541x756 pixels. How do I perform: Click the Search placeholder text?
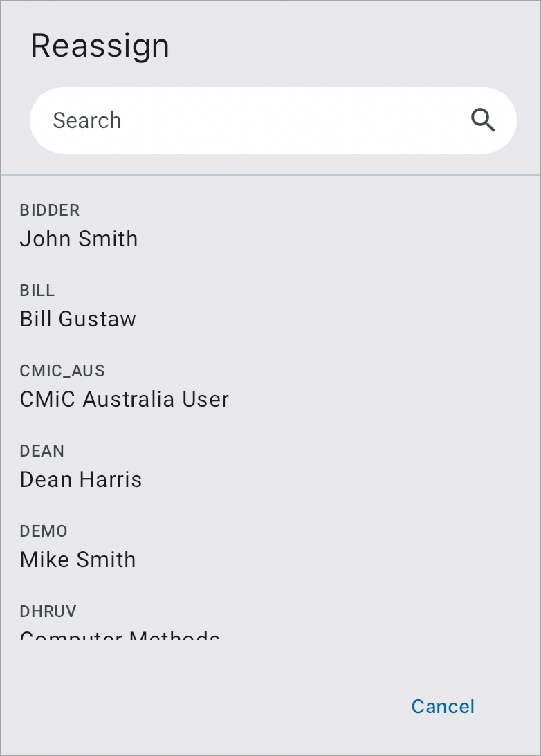[87, 120]
